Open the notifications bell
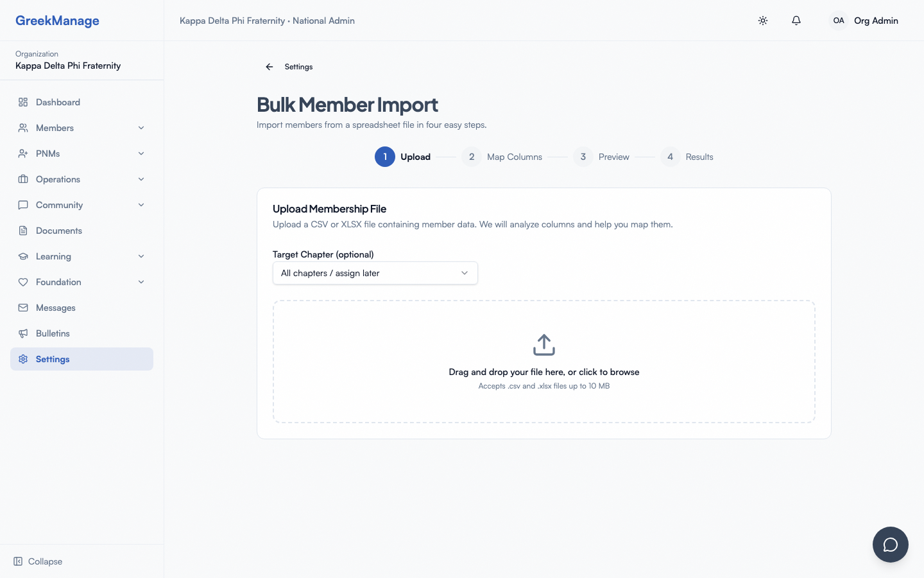Image resolution: width=924 pixels, height=578 pixels. (x=796, y=21)
